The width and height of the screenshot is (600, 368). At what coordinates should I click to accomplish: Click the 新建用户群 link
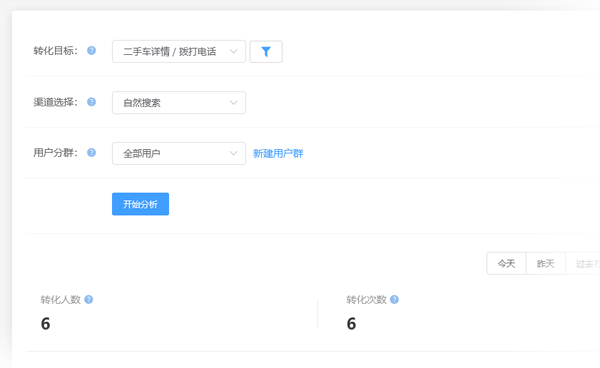click(278, 153)
